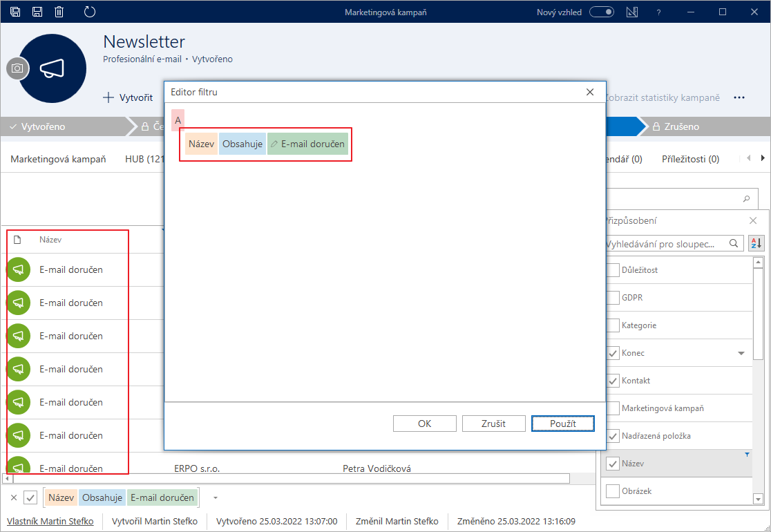Click the Název chip in bottom filter bar

click(x=61, y=497)
